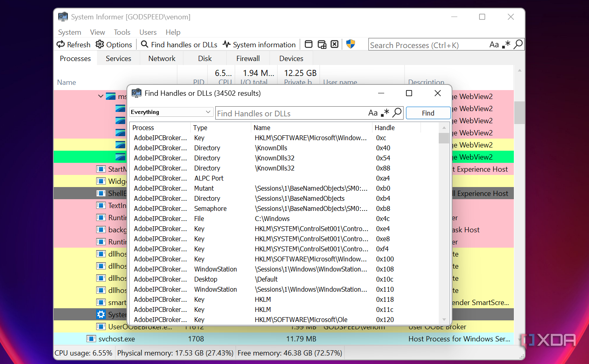Focus the Find Handles or DLLs search field
Screen dimensions: 589x364
(291, 114)
